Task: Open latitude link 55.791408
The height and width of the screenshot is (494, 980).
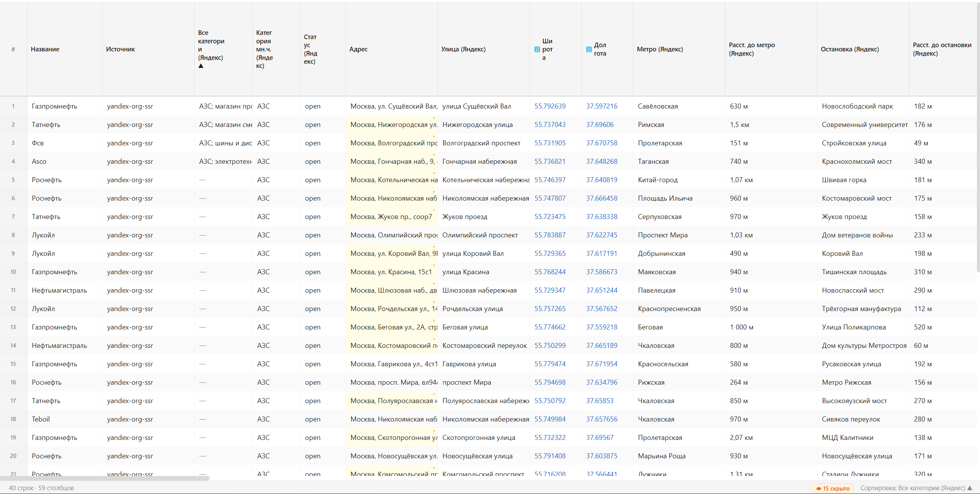Action: tap(550, 456)
